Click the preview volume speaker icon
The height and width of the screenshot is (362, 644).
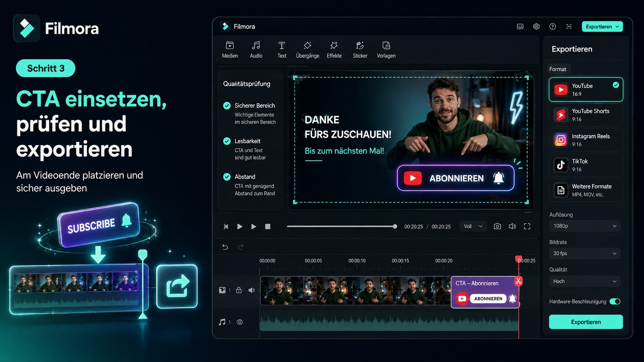[512, 226]
